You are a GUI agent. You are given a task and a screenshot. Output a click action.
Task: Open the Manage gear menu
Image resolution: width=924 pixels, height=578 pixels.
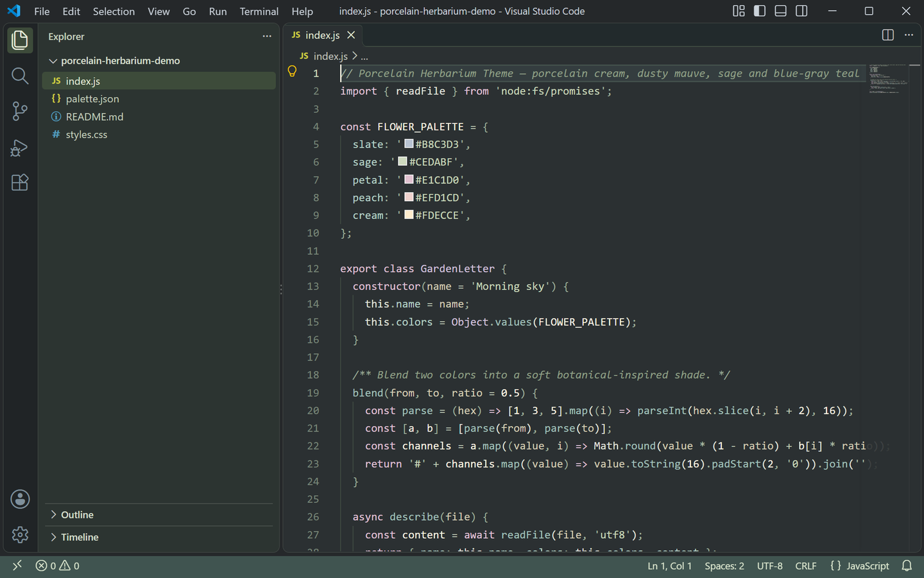tap(20, 534)
